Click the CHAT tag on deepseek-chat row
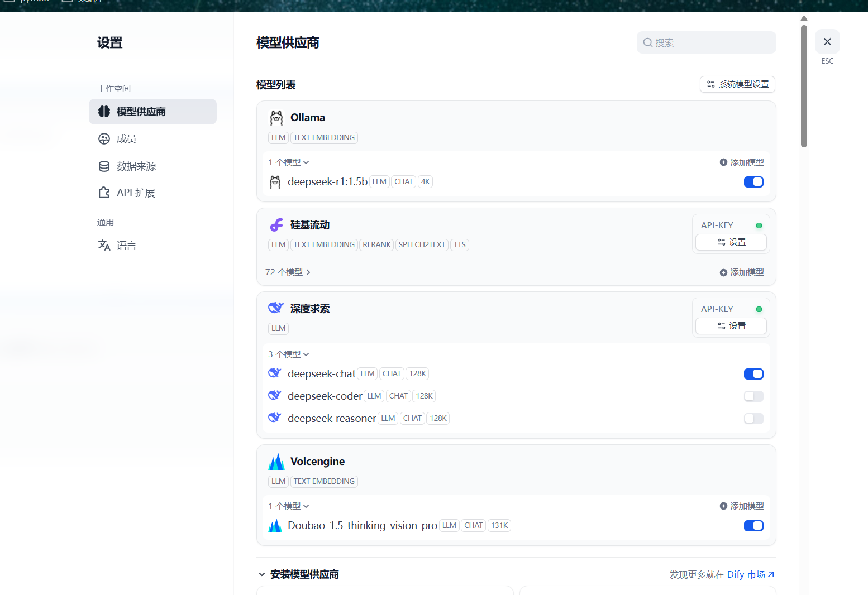Image resolution: width=868 pixels, height=595 pixels. click(x=392, y=374)
